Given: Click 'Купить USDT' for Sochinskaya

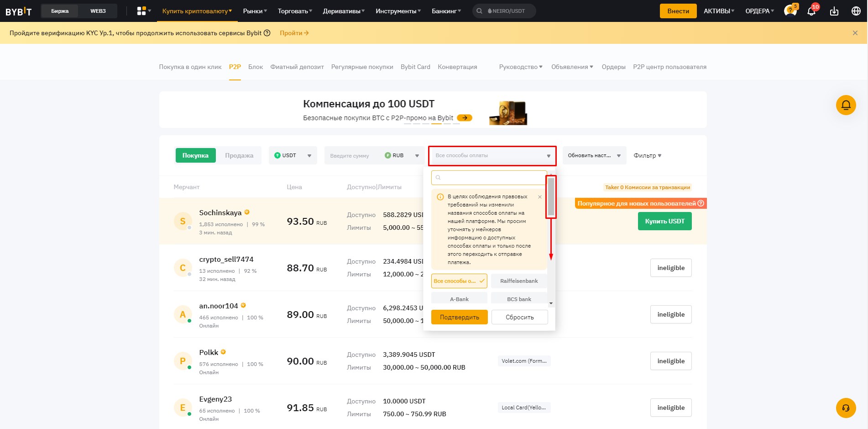Looking at the screenshot, I should click(665, 221).
